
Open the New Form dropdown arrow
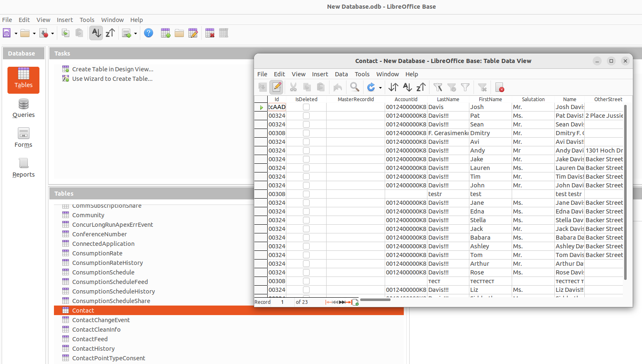coord(135,34)
